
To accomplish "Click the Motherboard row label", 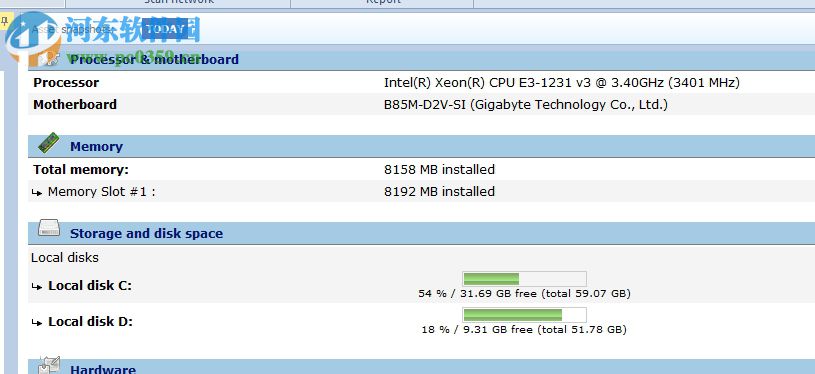I will 75,104.
